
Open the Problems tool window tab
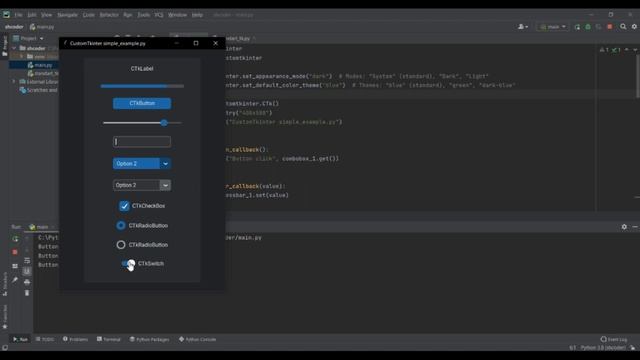coord(75,339)
